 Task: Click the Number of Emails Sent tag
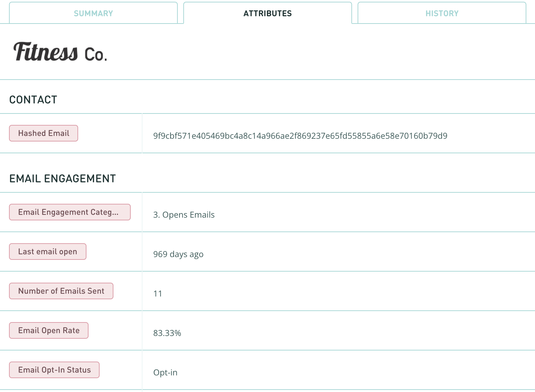point(61,291)
